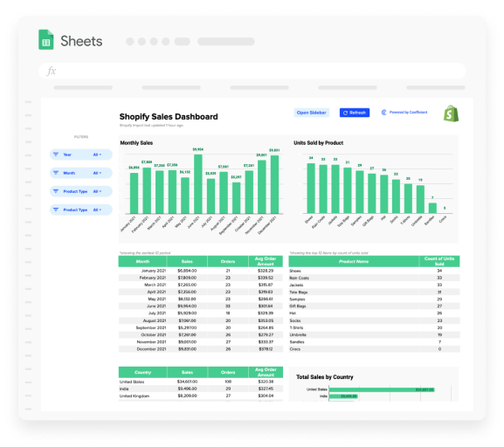Expand the Month All dropdown
This screenshot has width=504, height=447.
(x=97, y=173)
